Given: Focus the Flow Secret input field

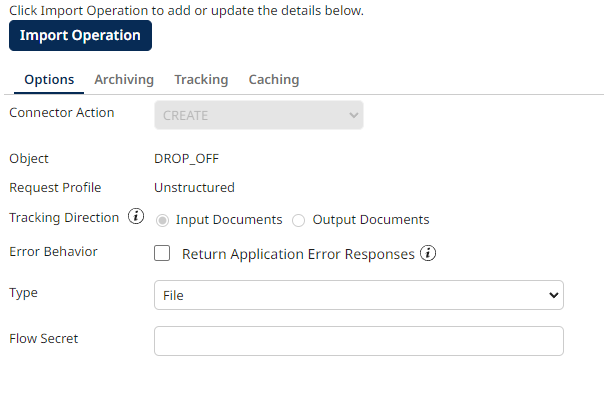Looking at the screenshot, I should [x=359, y=341].
